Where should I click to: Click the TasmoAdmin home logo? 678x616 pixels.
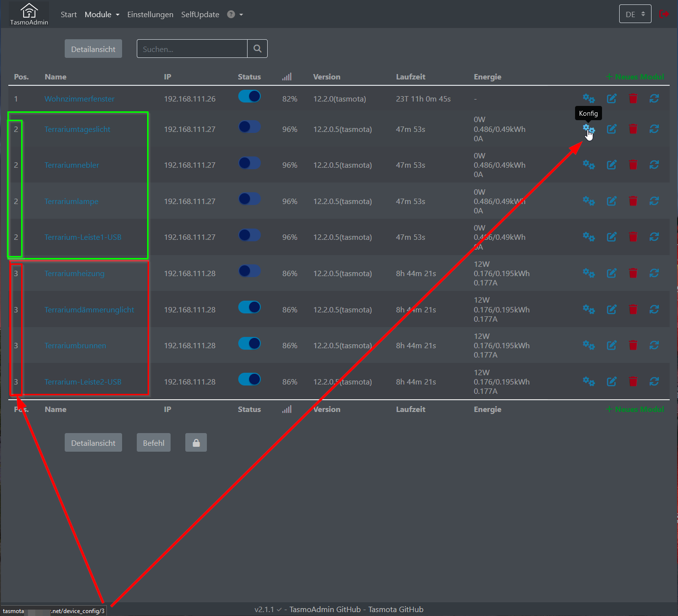(x=28, y=14)
